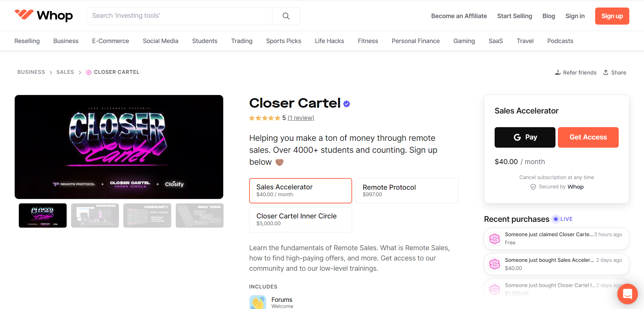The height and width of the screenshot is (309, 644).
Task: Click the Closer Cartel breadcrumb icon
Action: 89,72
